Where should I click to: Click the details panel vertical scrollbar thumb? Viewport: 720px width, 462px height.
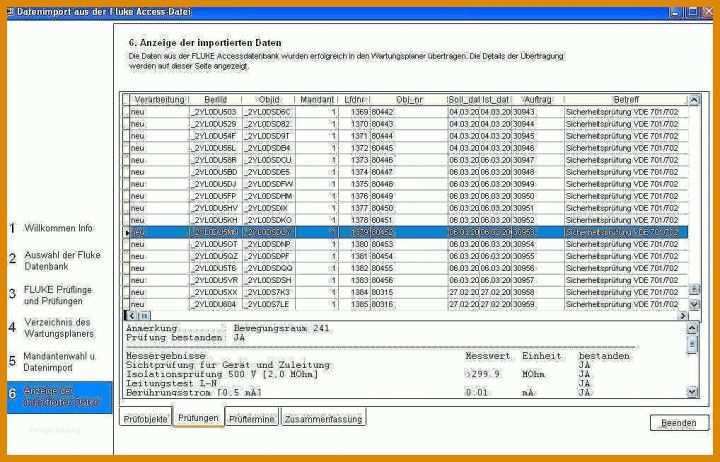click(692, 344)
